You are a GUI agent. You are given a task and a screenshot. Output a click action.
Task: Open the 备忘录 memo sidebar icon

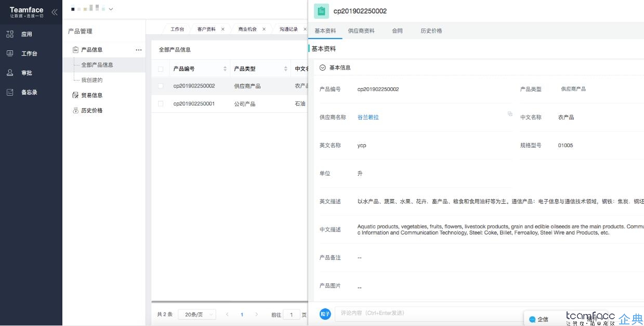10,92
